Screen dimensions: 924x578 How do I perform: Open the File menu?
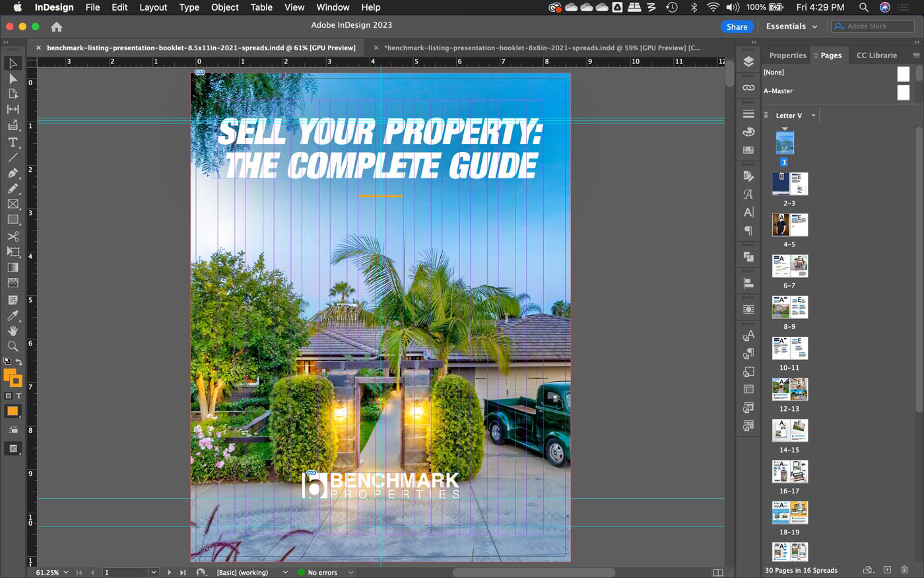tap(92, 7)
